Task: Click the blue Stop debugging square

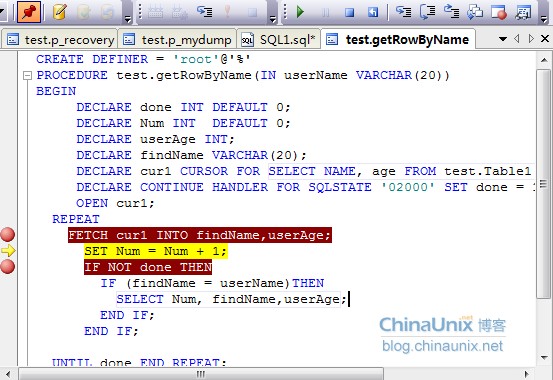Action: (x=349, y=12)
